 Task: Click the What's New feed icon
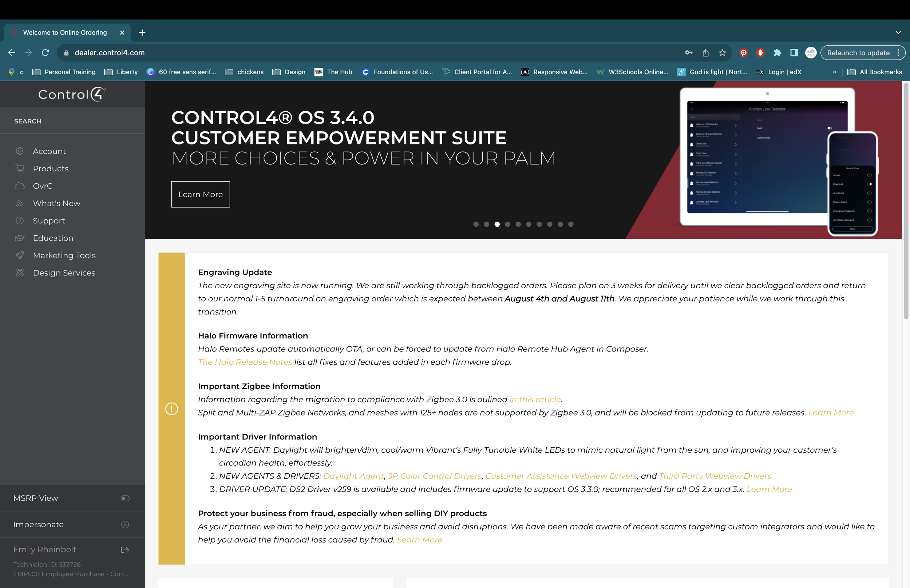(x=20, y=203)
